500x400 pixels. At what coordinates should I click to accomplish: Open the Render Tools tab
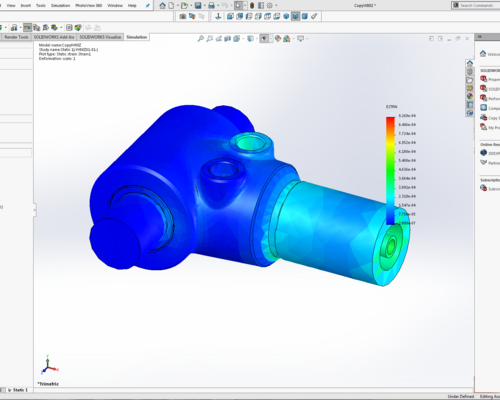16,37
